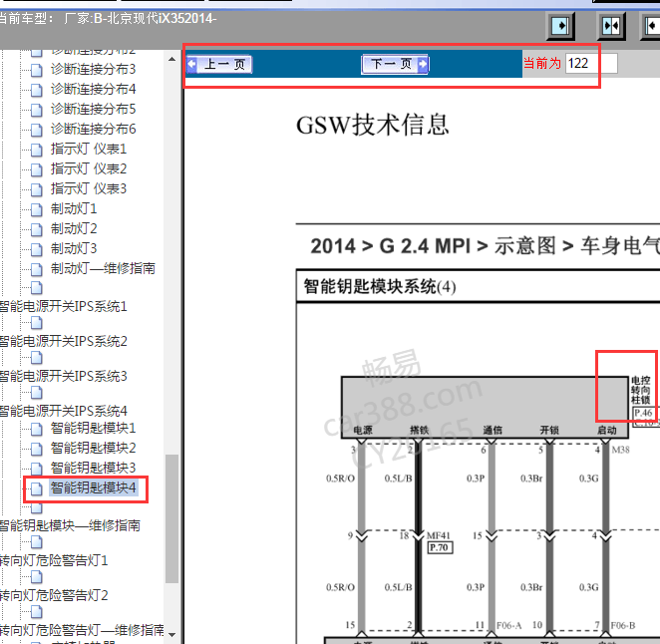Select 智能电源开关IPS系统3 entry
Viewport: 660px width, 644px height.
tap(63, 376)
